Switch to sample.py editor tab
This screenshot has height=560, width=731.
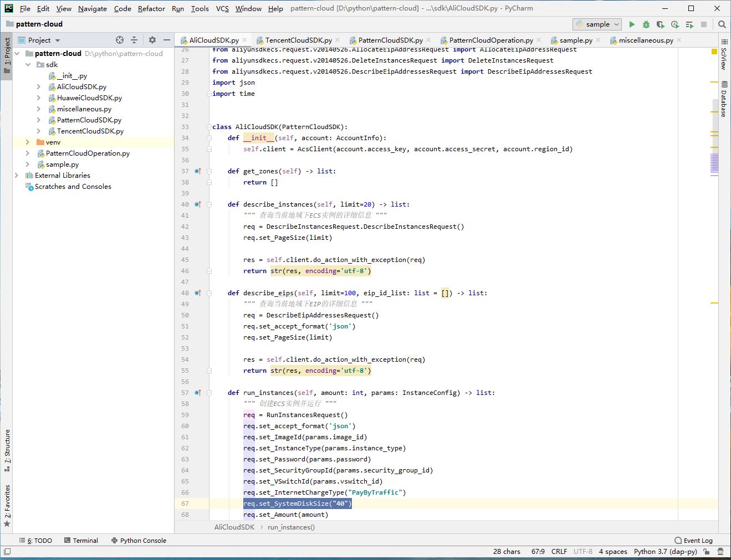(576, 40)
